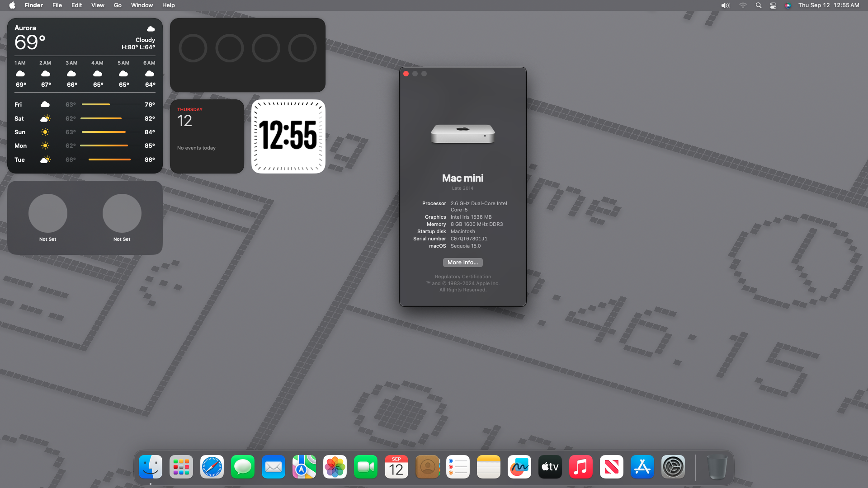The height and width of the screenshot is (488, 868).
Task: Open the Apple menu
Action: [12, 5]
